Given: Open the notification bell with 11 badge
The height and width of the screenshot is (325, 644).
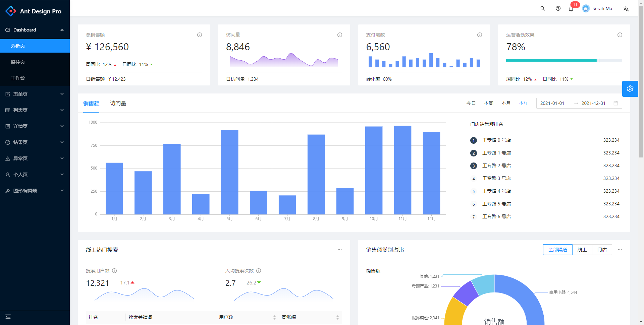Looking at the screenshot, I should pos(571,9).
